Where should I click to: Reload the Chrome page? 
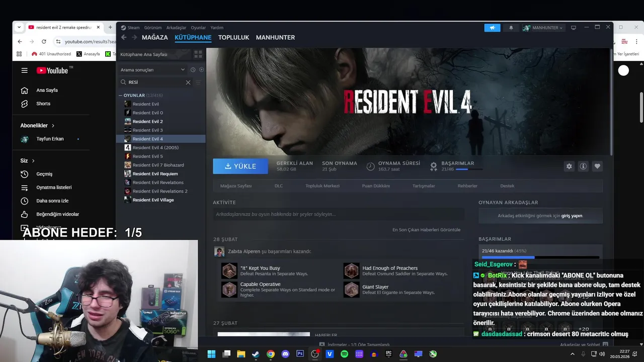[x=44, y=41]
